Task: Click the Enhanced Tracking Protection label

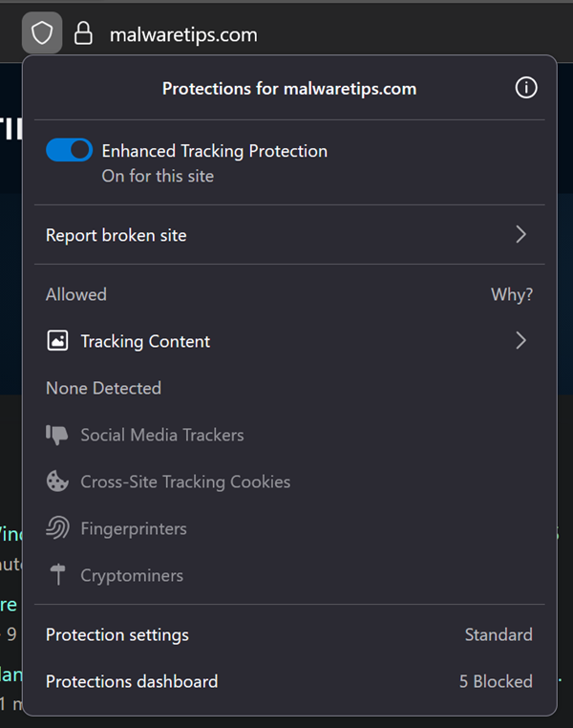Action: pyautogui.click(x=214, y=151)
